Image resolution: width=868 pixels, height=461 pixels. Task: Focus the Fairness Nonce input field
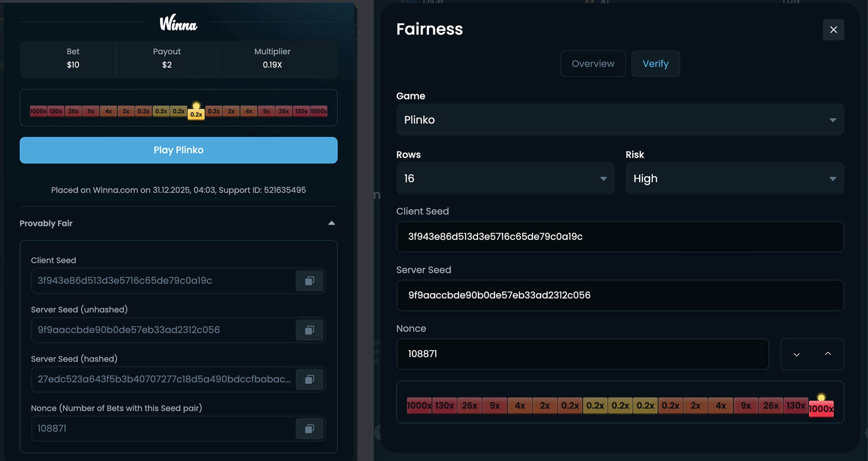(x=583, y=354)
